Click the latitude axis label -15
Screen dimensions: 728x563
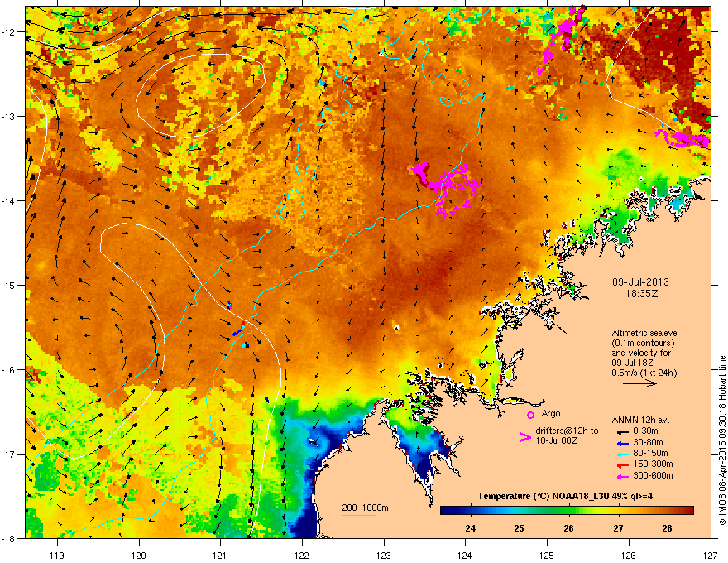click(x=8, y=285)
